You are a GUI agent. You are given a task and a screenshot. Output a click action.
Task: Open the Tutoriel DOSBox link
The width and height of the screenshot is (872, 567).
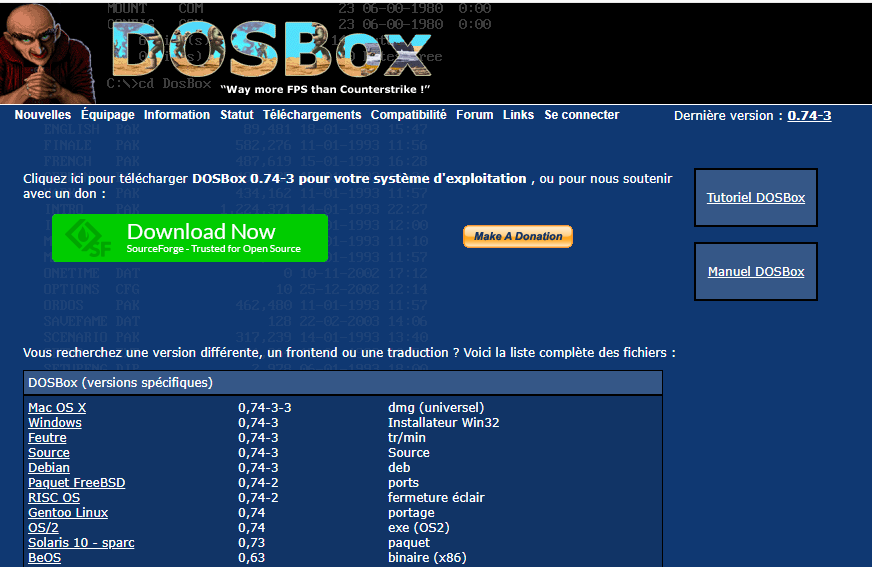tap(756, 197)
